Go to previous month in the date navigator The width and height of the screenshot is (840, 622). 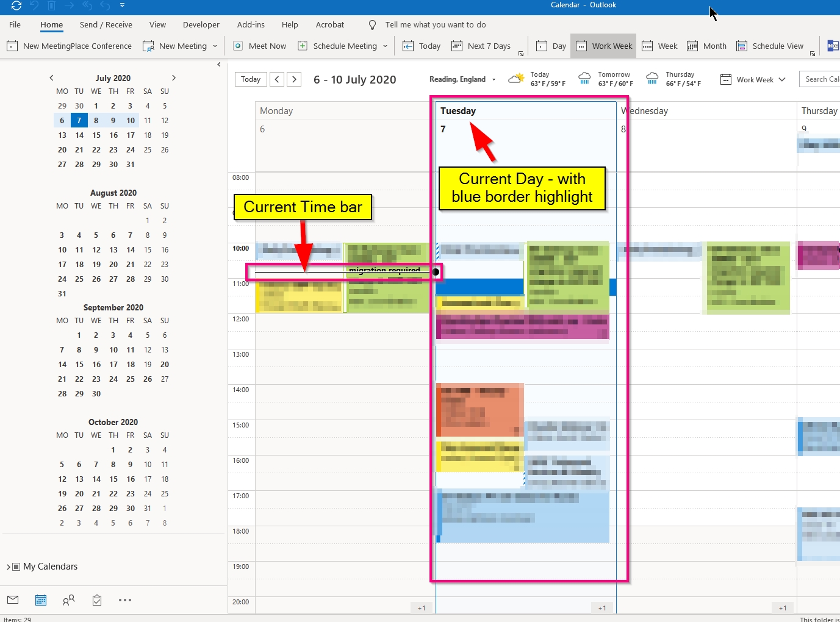coord(51,78)
